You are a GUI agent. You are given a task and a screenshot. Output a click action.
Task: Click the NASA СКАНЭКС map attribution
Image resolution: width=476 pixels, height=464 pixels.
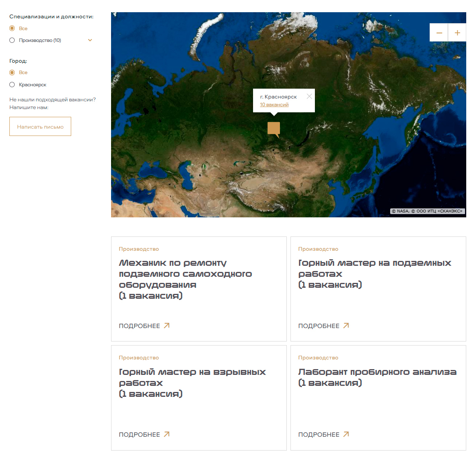(x=427, y=211)
